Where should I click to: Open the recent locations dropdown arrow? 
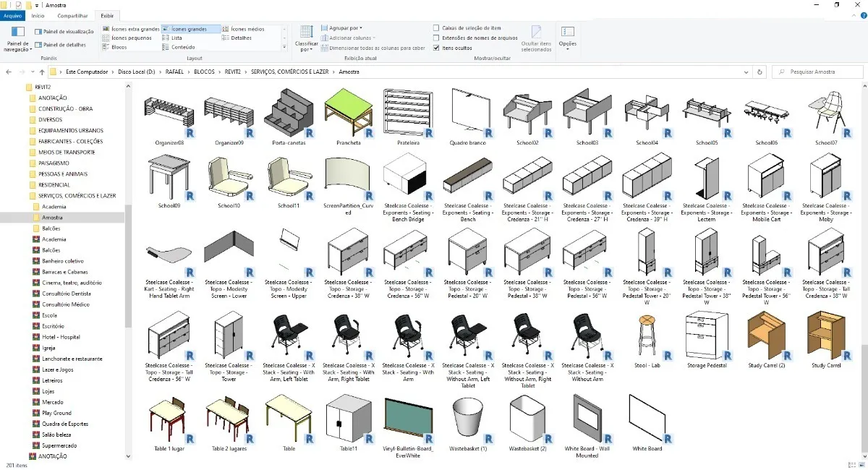[x=33, y=72]
